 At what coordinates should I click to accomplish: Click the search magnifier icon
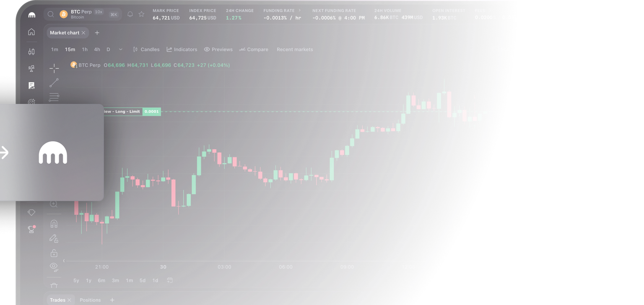(x=51, y=14)
